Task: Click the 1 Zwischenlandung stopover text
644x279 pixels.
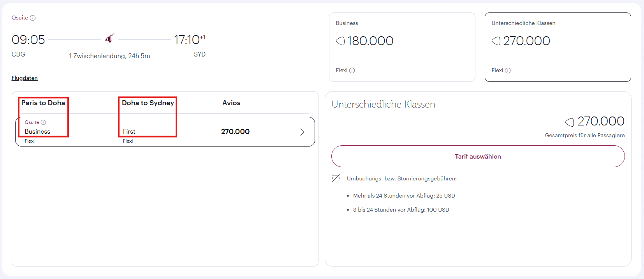Action: [x=109, y=56]
